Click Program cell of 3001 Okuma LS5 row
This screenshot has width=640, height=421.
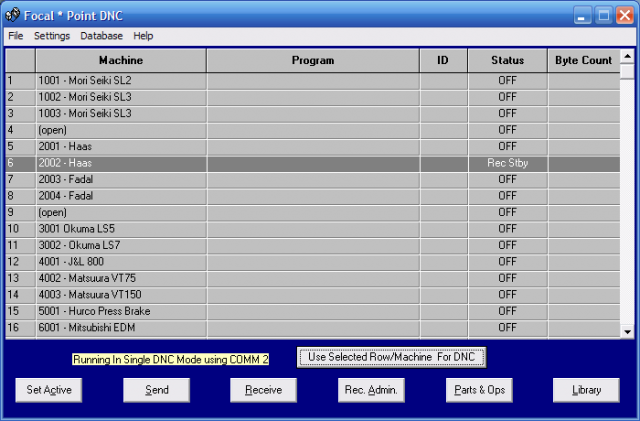[x=313, y=229]
